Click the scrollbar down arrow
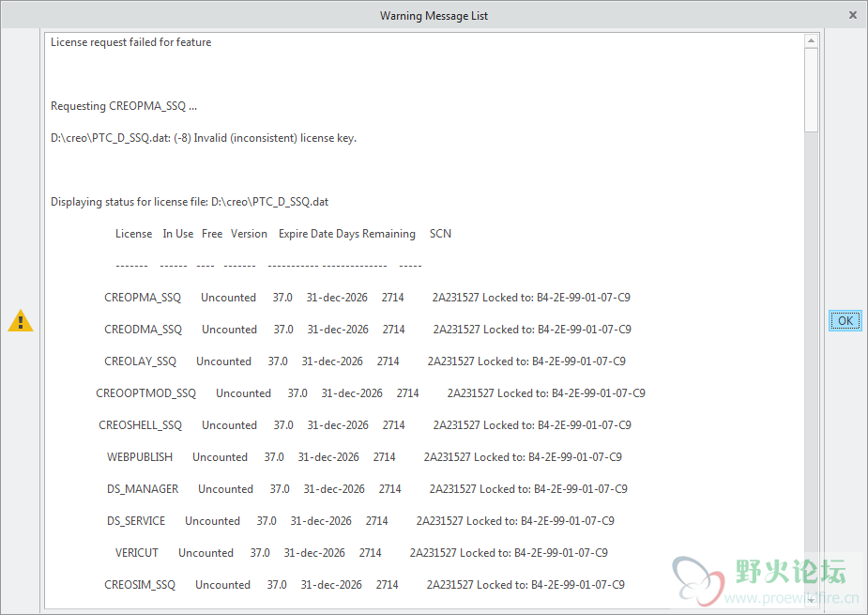868x615 pixels. (811, 600)
